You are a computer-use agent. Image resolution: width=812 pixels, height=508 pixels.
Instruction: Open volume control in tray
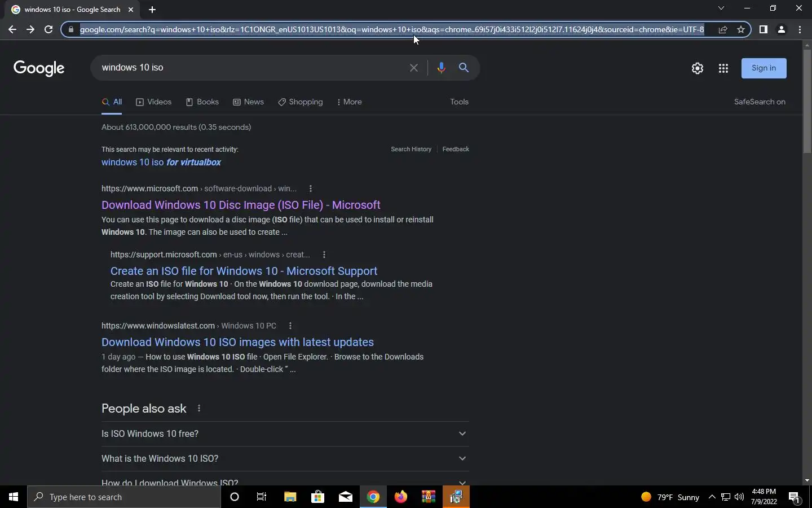(739, 497)
